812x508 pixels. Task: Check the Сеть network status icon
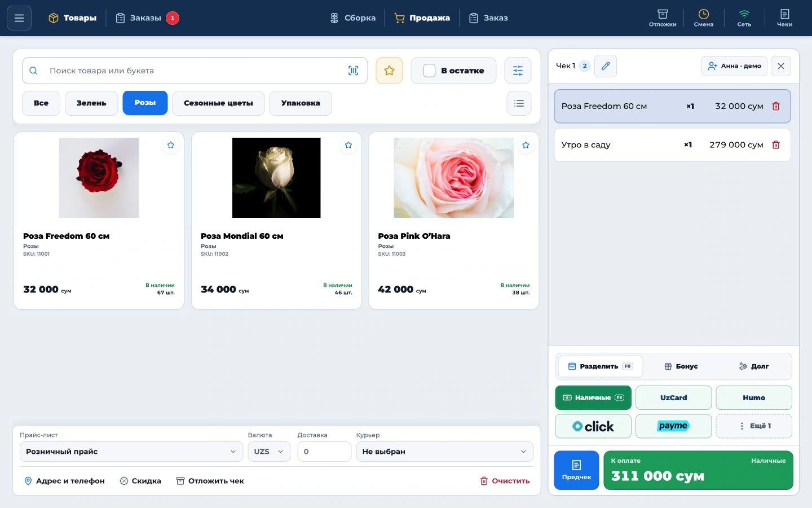tap(744, 18)
